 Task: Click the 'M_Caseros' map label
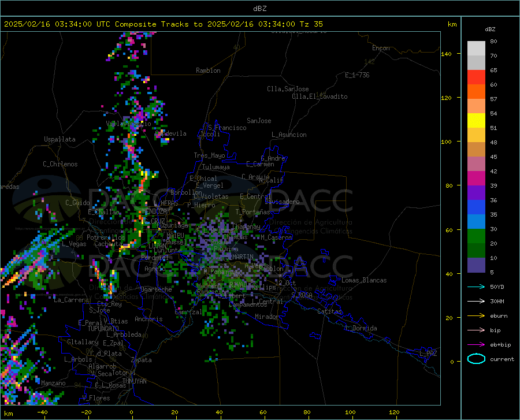pos(276,237)
